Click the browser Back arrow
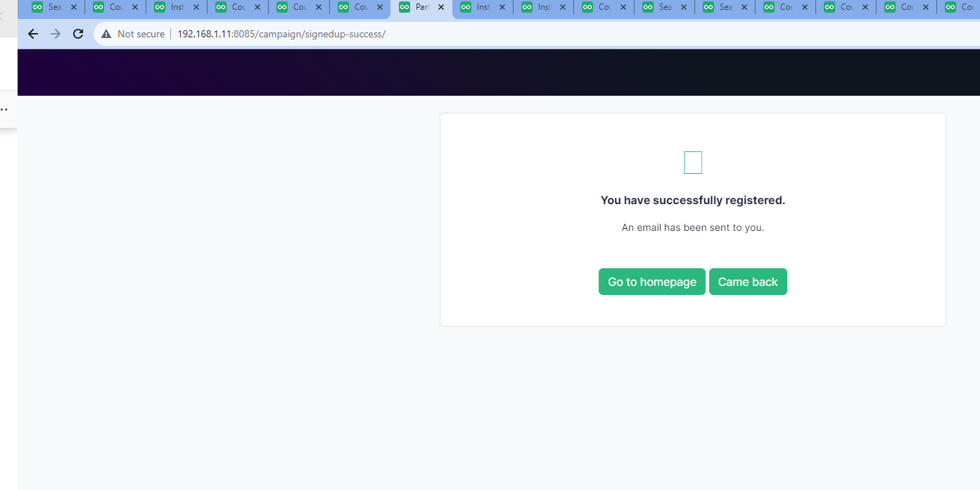Viewport: 980px width, 490px height. point(32,34)
